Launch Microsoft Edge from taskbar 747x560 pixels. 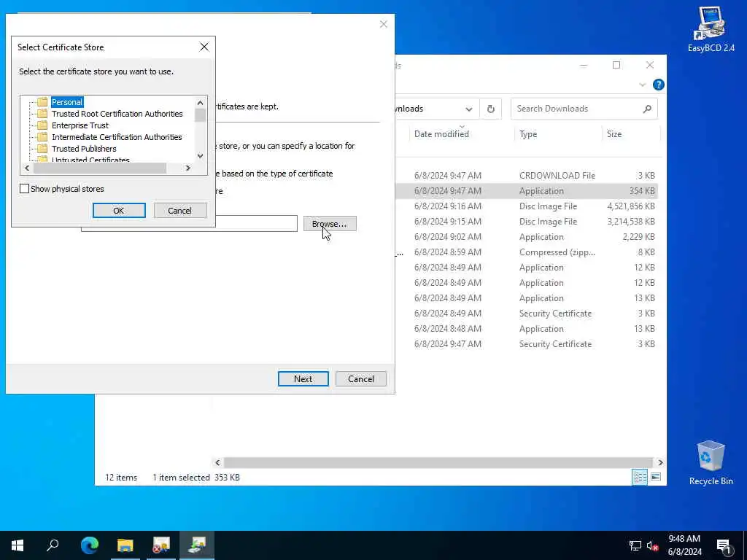(x=90, y=545)
